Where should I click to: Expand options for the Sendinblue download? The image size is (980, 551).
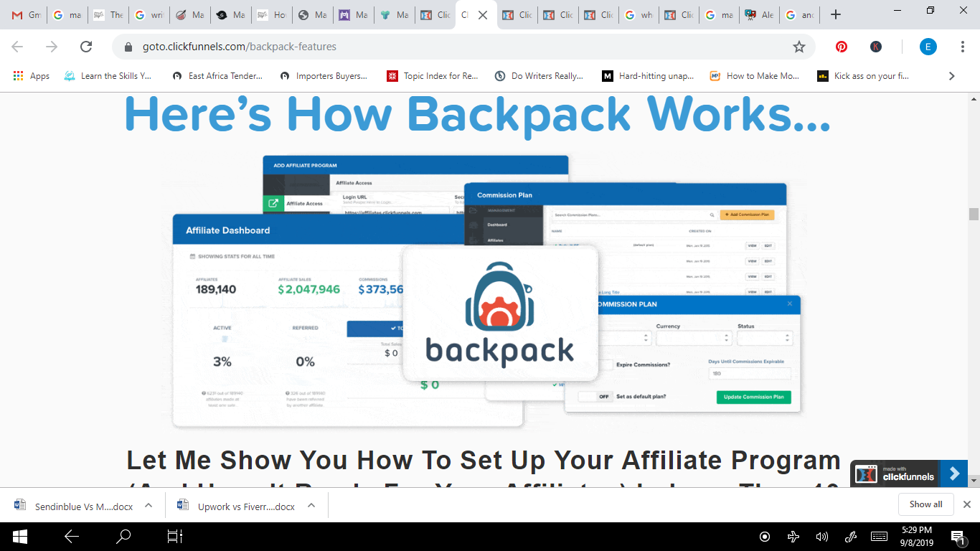point(149,505)
